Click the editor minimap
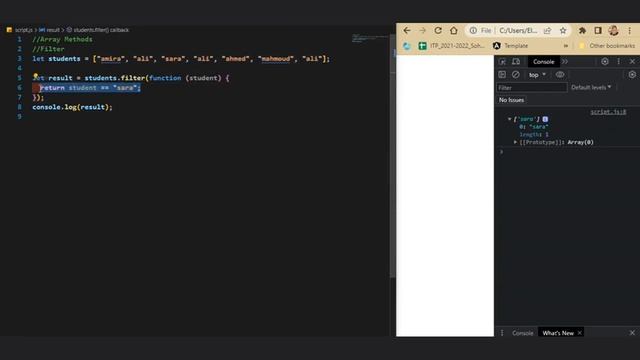Screen dimensions: 640x360 [x=369, y=38]
